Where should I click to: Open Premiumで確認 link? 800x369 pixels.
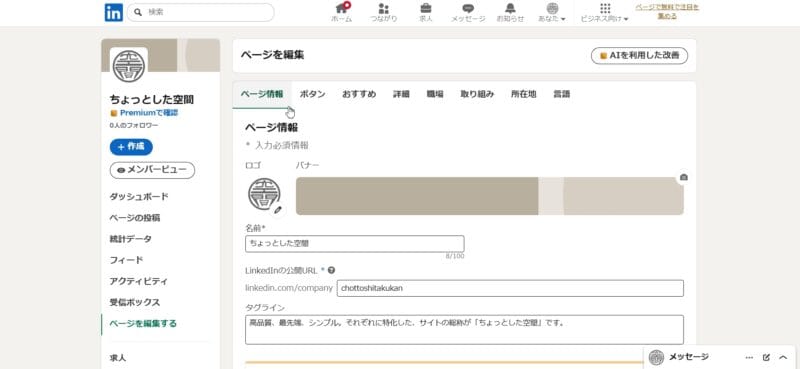pos(149,113)
